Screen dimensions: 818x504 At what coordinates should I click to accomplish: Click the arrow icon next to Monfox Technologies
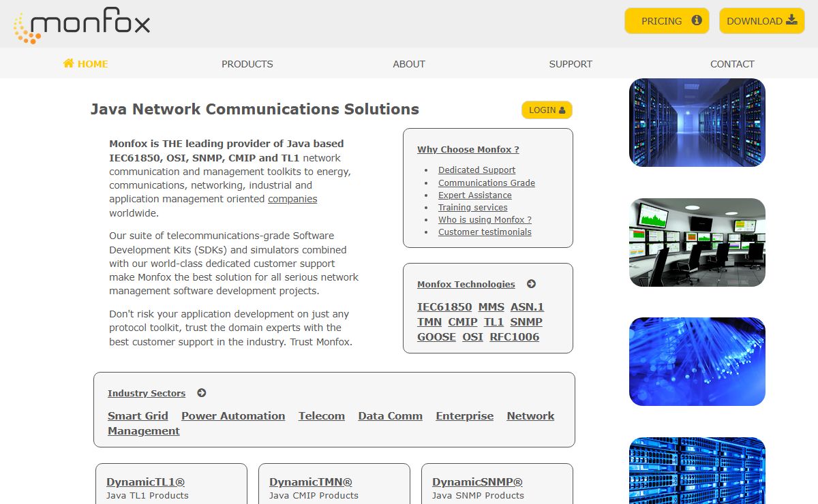pyautogui.click(x=531, y=284)
